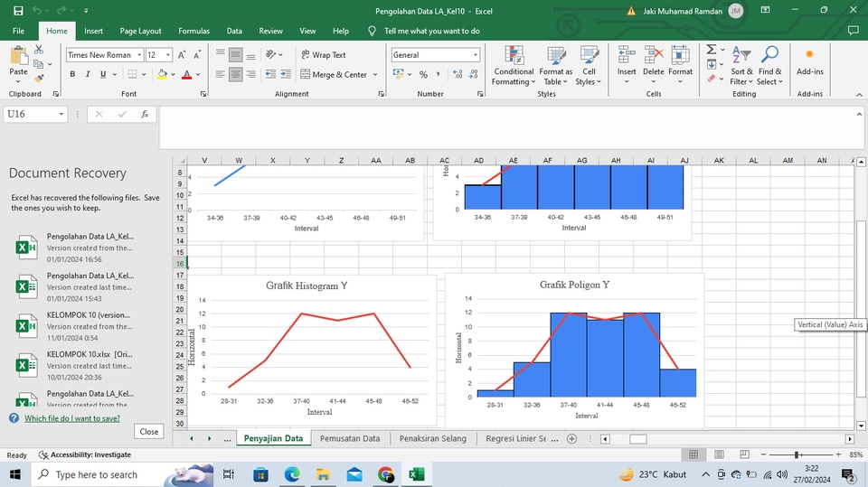This screenshot has width=868, height=487.
Task: Open the Penaksiran Selang sheet tab
Action: click(x=433, y=438)
